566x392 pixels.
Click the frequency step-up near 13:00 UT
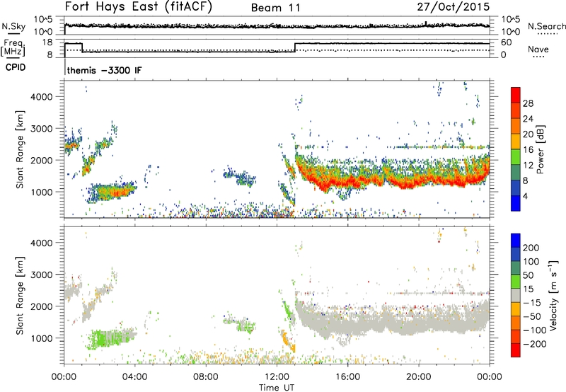coord(295,47)
